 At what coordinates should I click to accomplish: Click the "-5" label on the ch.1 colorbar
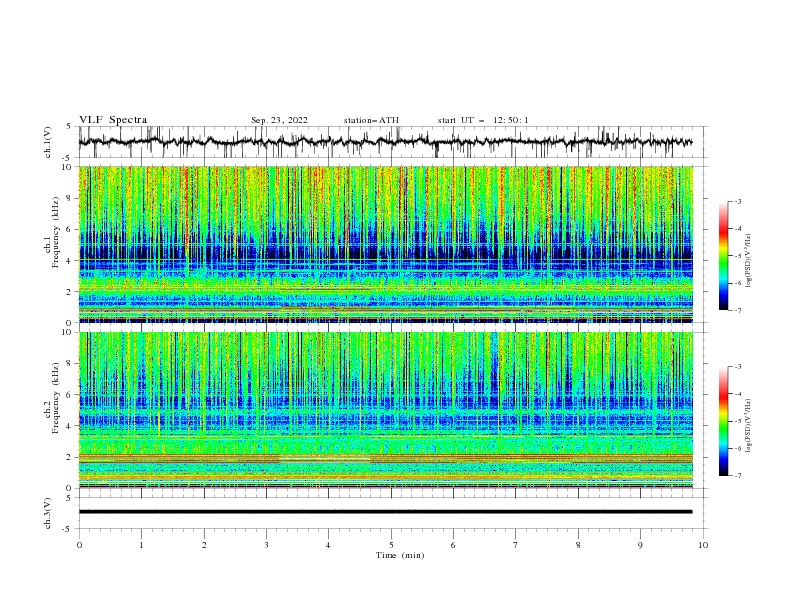click(x=737, y=256)
